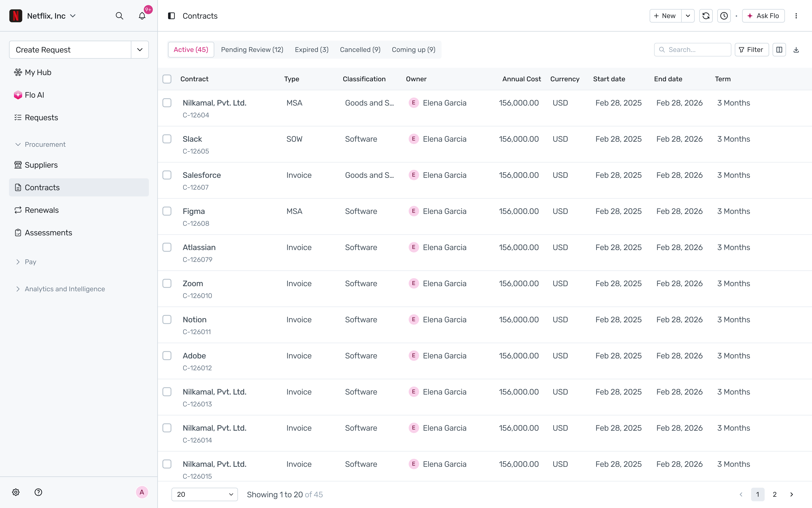Expand Create Request dropdown arrow
This screenshot has width=812, height=508.
[x=140, y=50]
